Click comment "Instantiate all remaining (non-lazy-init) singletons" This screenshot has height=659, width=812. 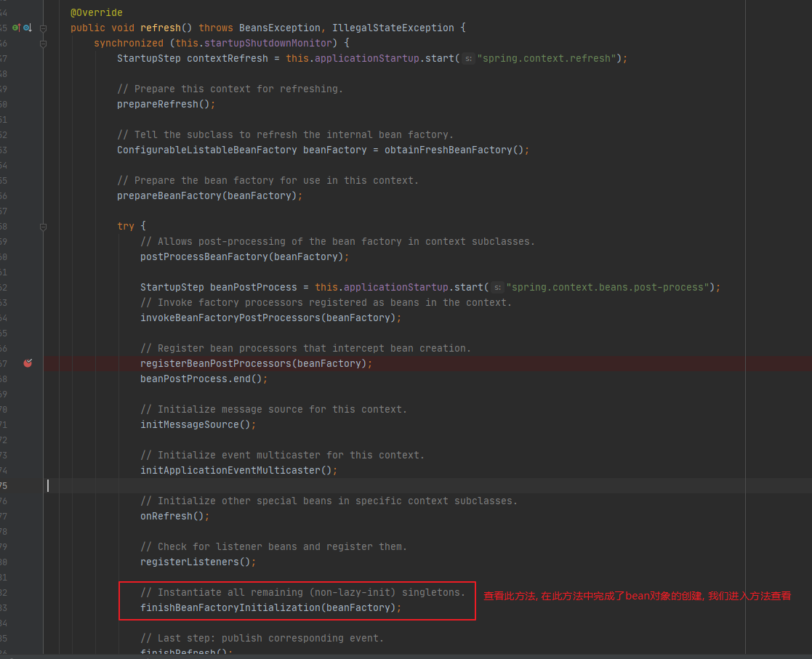coord(302,593)
